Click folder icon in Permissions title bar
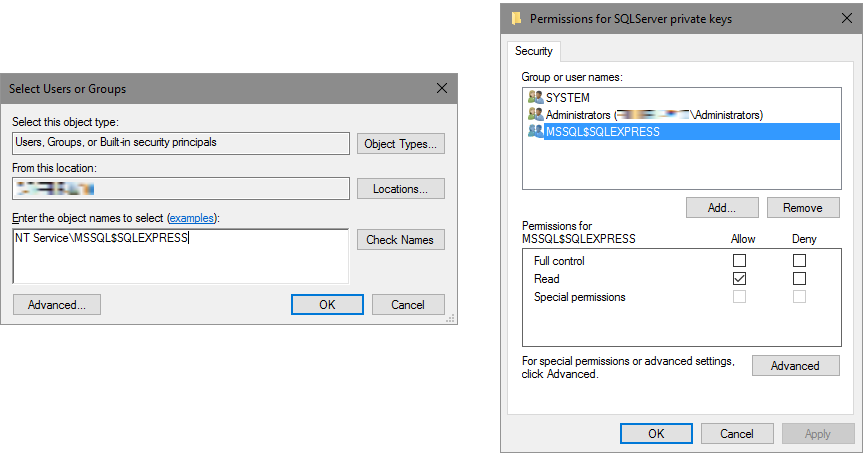This screenshot has height=454, width=866. [517, 18]
